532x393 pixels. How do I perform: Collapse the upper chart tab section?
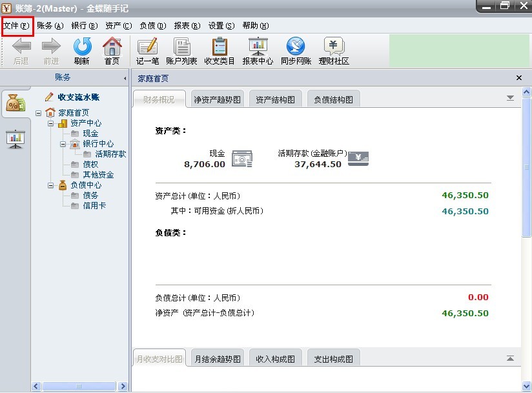tap(510, 98)
